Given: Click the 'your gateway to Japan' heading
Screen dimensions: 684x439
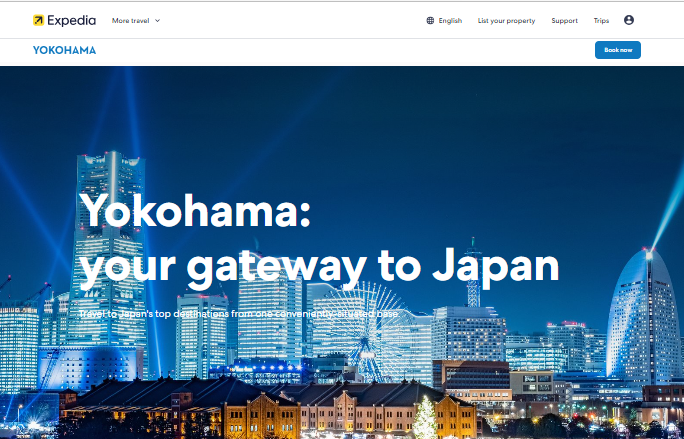Looking at the screenshot, I should pyautogui.click(x=319, y=268).
